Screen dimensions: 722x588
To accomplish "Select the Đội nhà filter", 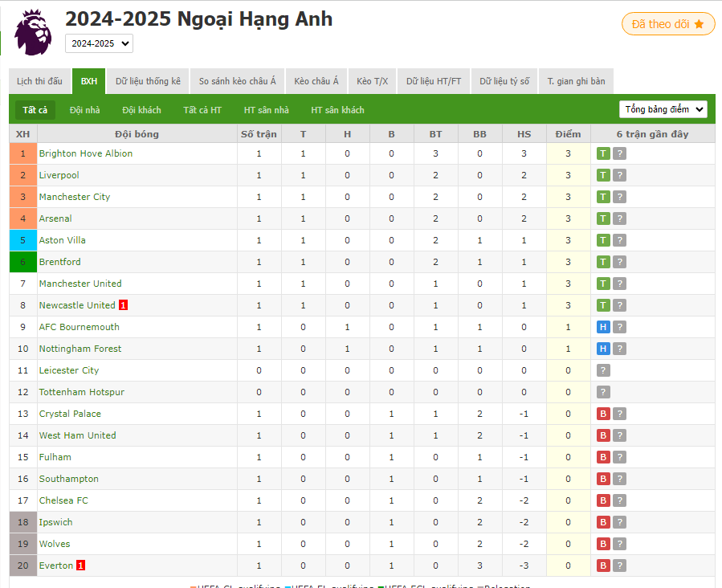I will click(84, 110).
